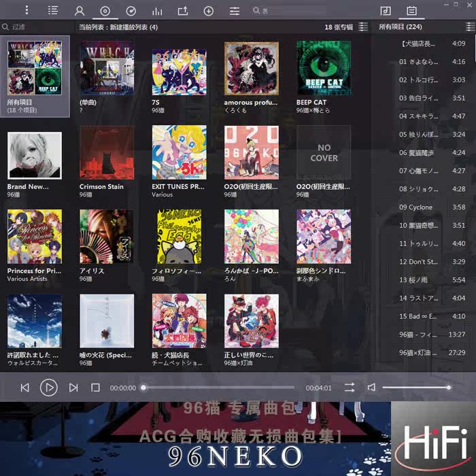The width and height of the screenshot is (476, 476).
Task: Stop playback with the square button
Action: point(95,388)
